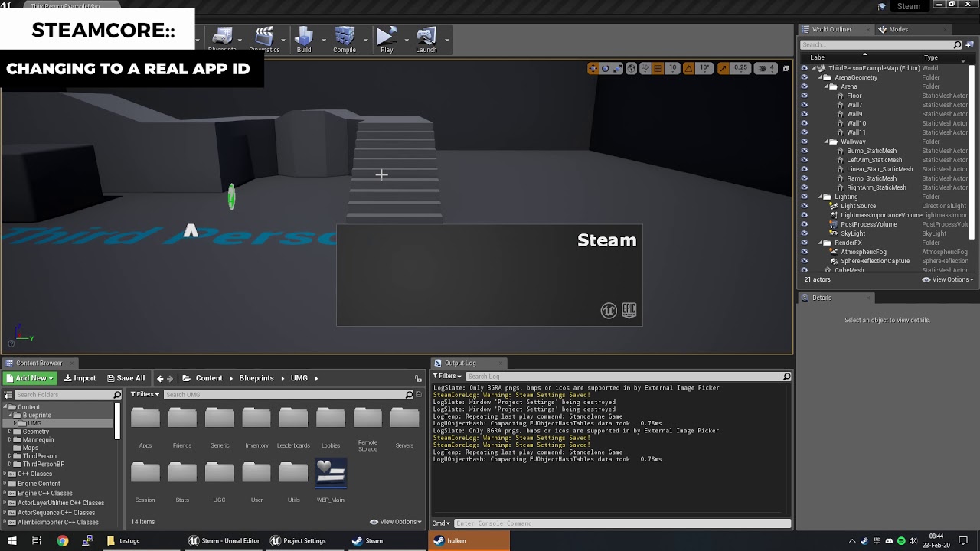This screenshot has height=551, width=980.
Task: Select the rotate gizmo mode
Action: pos(605,68)
